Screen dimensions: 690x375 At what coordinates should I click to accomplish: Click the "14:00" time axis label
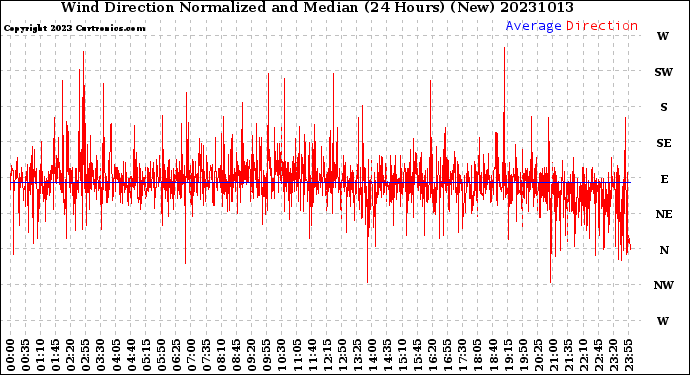372,355
